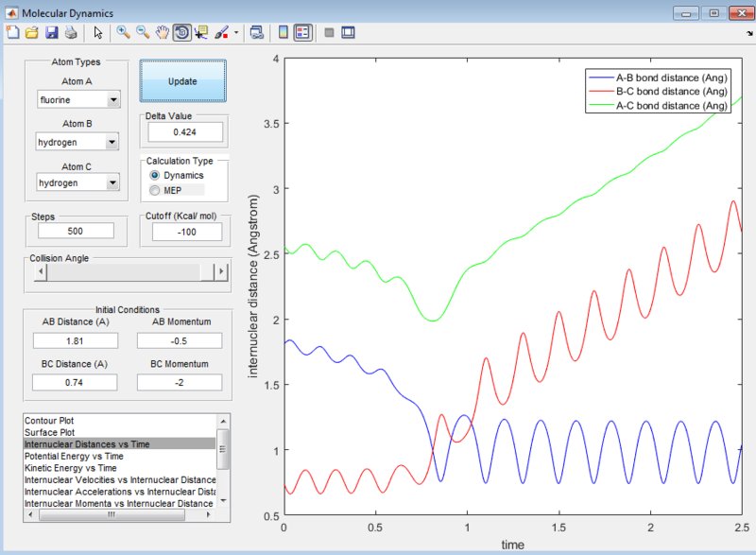Select the MEP calculation type
The width and height of the screenshot is (756, 555).
[x=156, y=191]
